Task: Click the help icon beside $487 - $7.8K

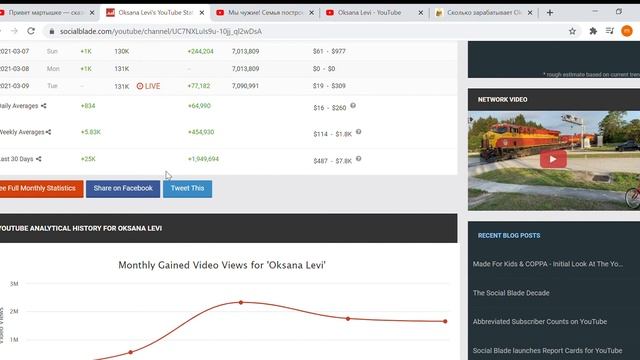Action: (x=358, y=158)
